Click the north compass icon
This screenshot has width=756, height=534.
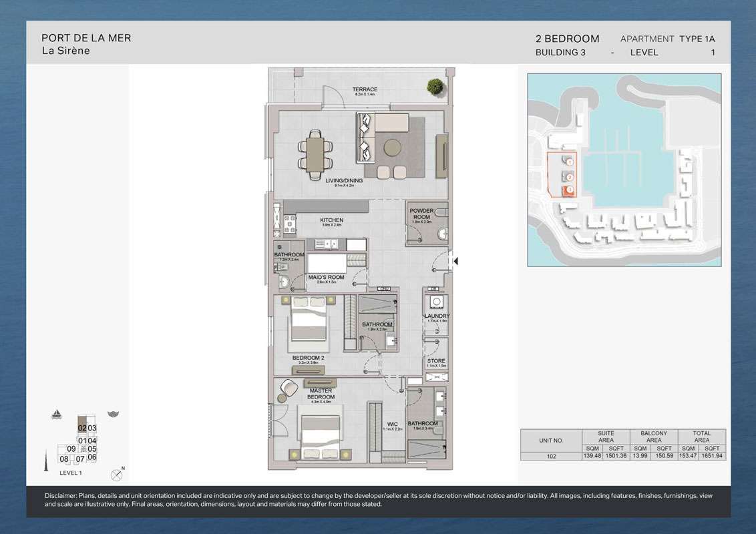click(118, 475)
